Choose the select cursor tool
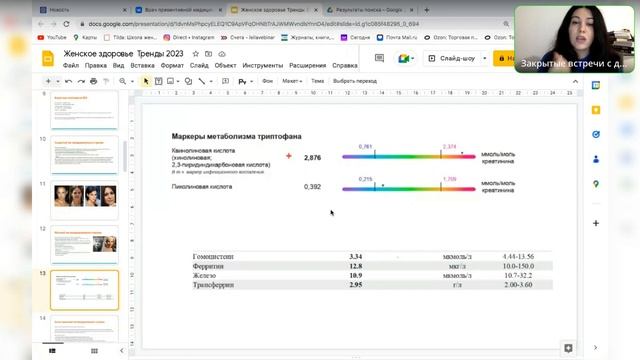The height and width of the screenshot is (360, 640). [x=146, y=81]
